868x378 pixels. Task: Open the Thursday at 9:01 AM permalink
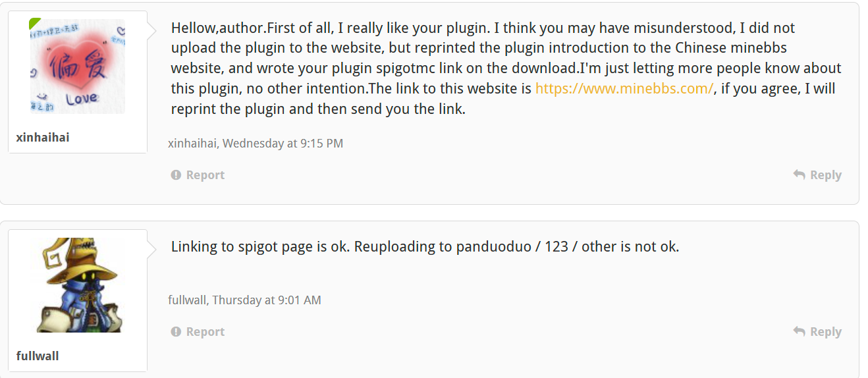(x=267, y=300)
